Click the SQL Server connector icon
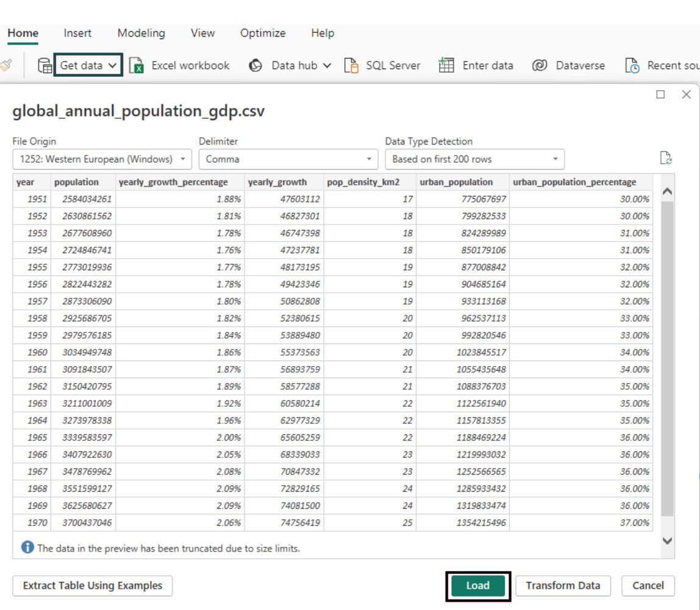Image resolution: width=700 pixels, height=610 pixels. (351, 65)
